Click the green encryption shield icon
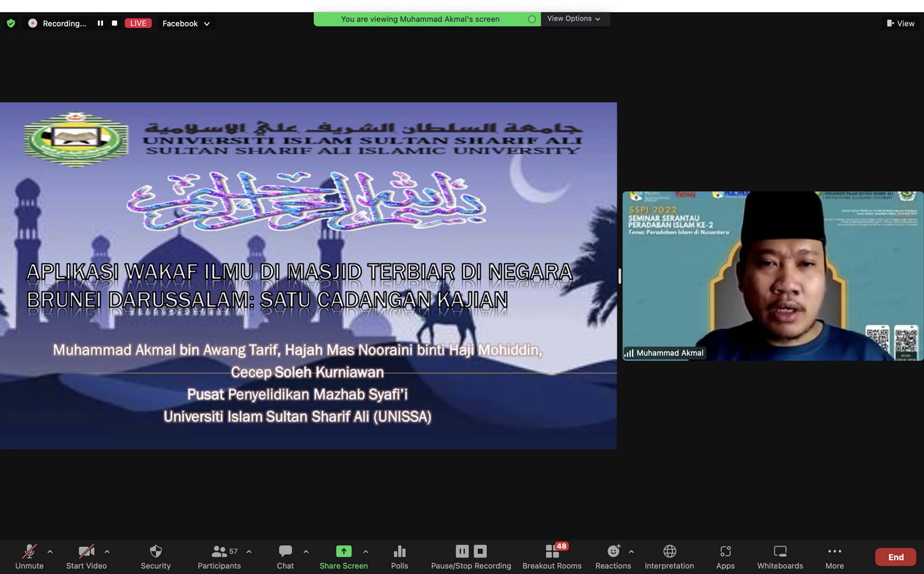The image size is (924, 574). coord(11,23)
